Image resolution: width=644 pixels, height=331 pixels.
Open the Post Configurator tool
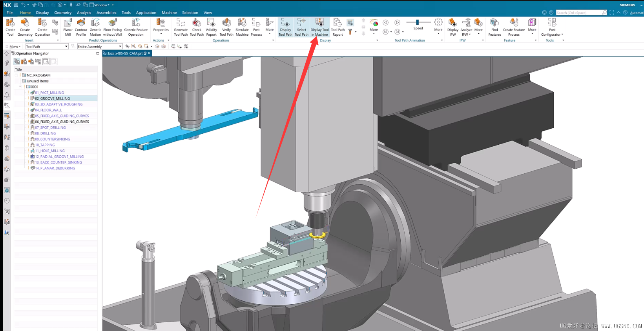tap(552, 27)
